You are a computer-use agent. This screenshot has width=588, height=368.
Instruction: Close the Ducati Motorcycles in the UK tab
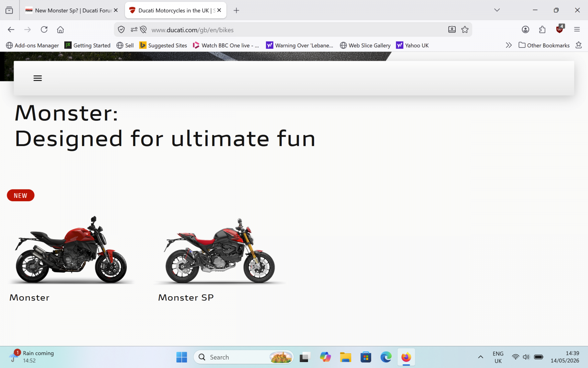pyautogui.click(x=219, y=10)
